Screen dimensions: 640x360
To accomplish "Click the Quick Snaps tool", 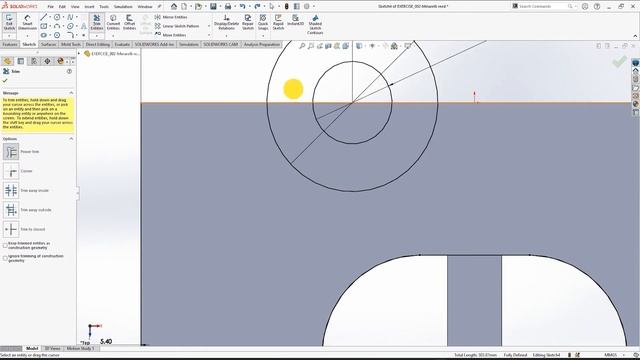I will [x=263, y=22].
